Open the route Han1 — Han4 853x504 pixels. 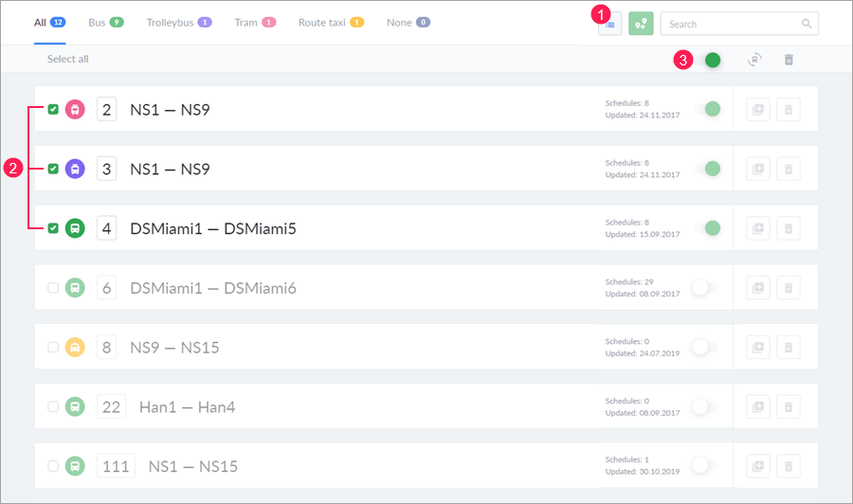click(187, 407)
